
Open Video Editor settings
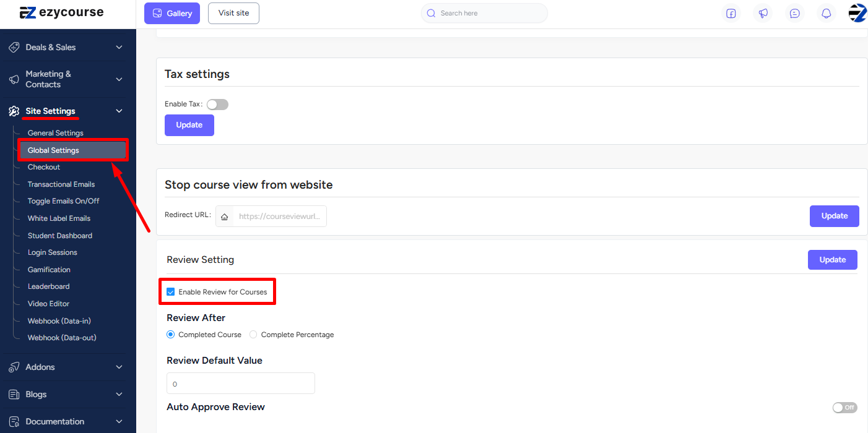(48, 304)
